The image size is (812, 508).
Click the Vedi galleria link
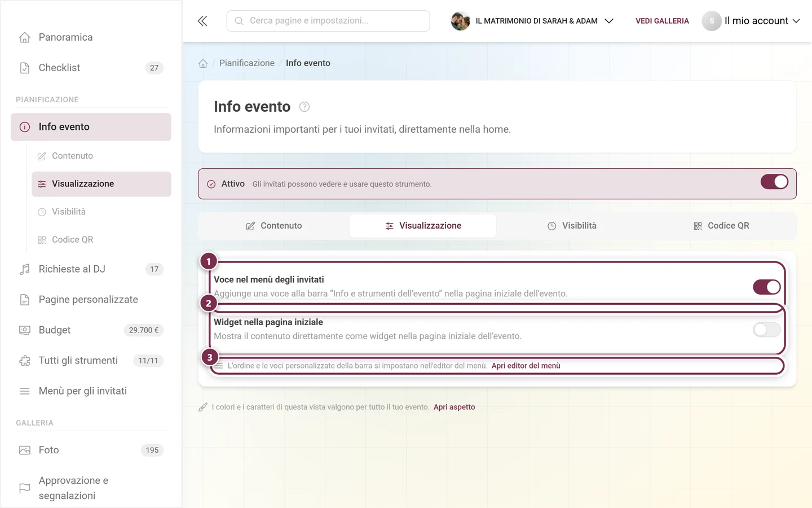coord(662,21)
